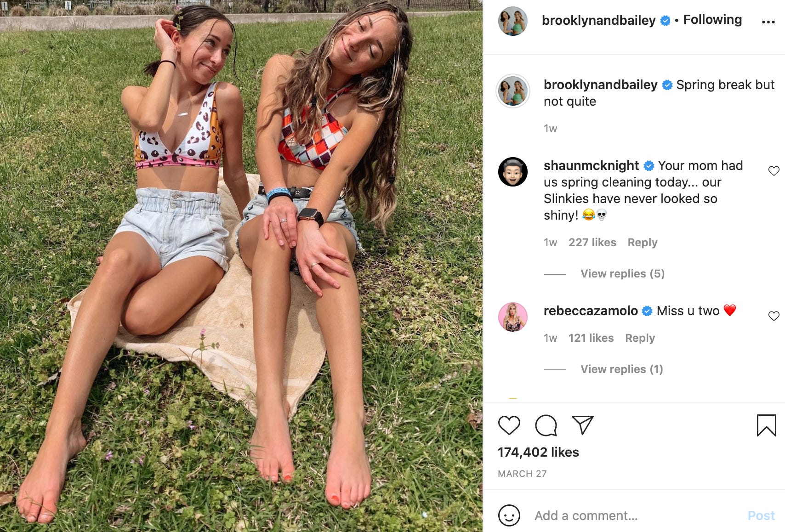Image resolution: width=785 pixels, height=532 pixels.
Task: Open the 227 likes on shaunmcknight comment
Action: pyautogui.click(x=592, y=243)
